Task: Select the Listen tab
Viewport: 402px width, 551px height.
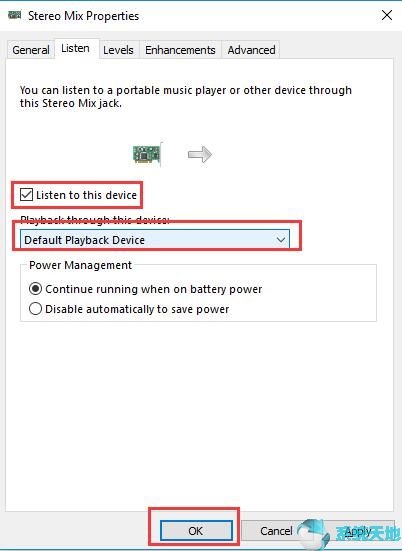Action: coord(75,48)
